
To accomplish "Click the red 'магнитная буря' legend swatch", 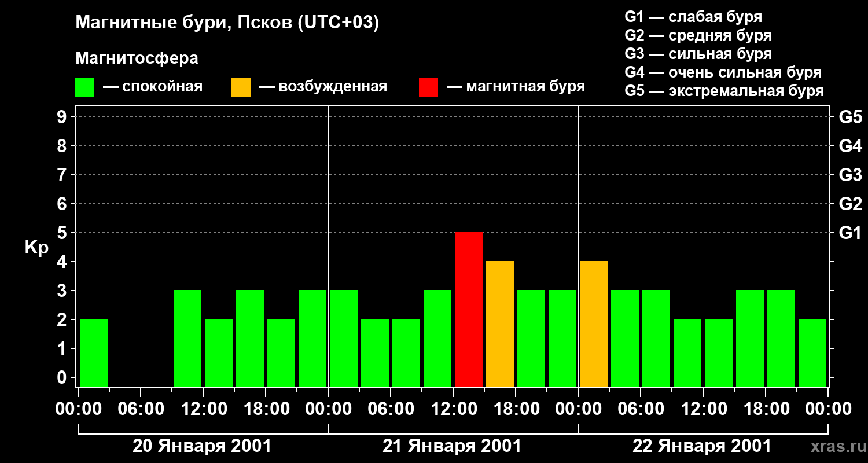I will tap(429, 87).
